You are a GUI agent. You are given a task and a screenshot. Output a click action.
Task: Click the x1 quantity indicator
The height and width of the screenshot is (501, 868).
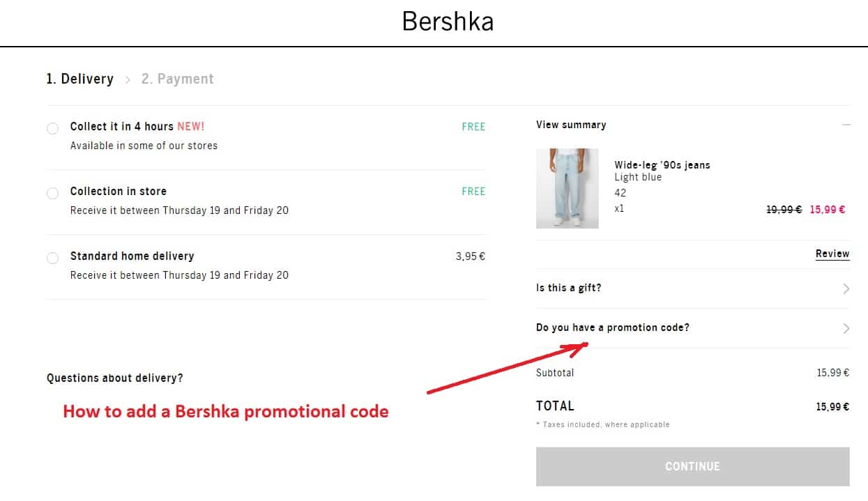click(619, 208)
